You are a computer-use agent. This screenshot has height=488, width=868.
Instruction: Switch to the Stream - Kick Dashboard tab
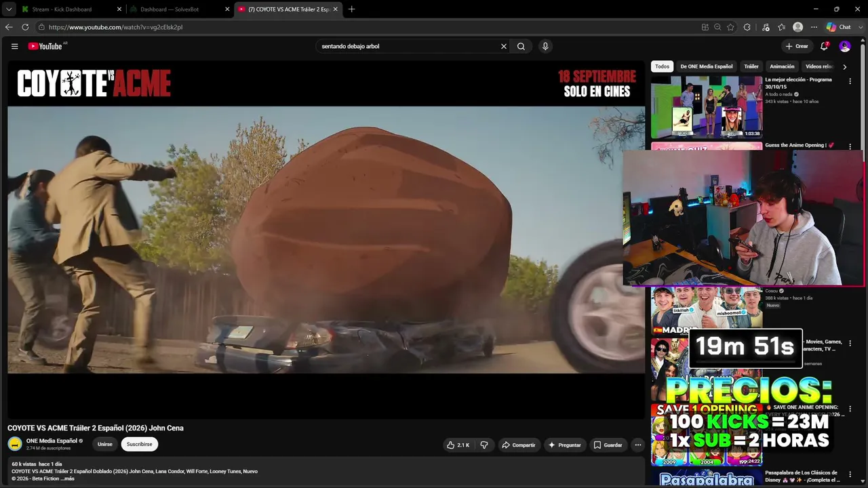click(x=71, y=9)
